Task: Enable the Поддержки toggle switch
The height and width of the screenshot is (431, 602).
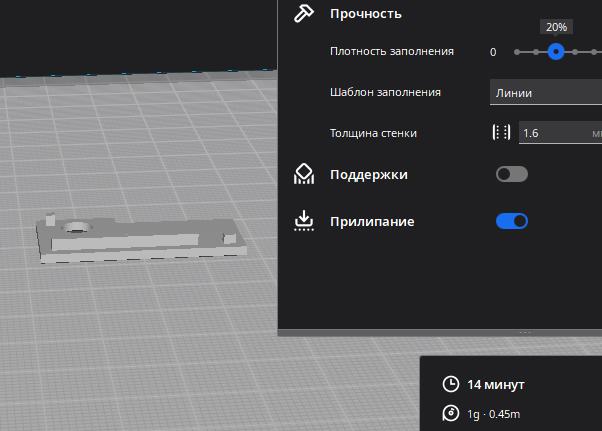Action: 512,174
